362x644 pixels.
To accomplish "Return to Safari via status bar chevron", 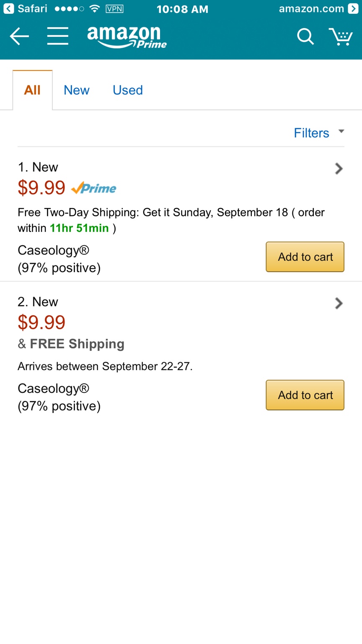I will click(8, 8).
